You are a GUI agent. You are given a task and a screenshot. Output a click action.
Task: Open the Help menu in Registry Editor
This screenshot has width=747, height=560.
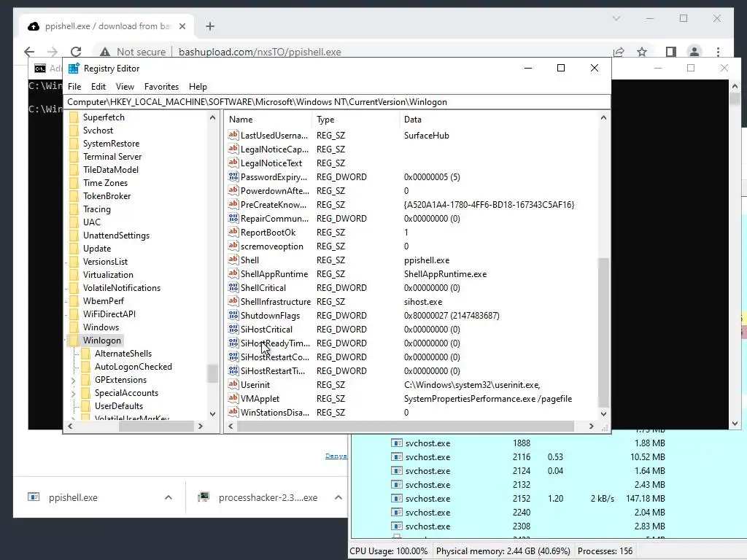click(x=198, y=87)
